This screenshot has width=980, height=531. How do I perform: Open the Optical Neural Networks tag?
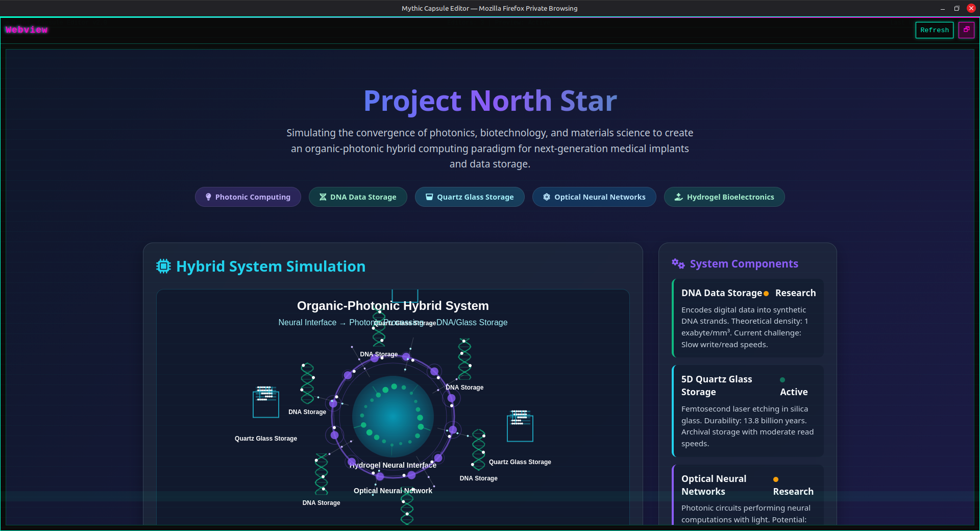point(594,197)
